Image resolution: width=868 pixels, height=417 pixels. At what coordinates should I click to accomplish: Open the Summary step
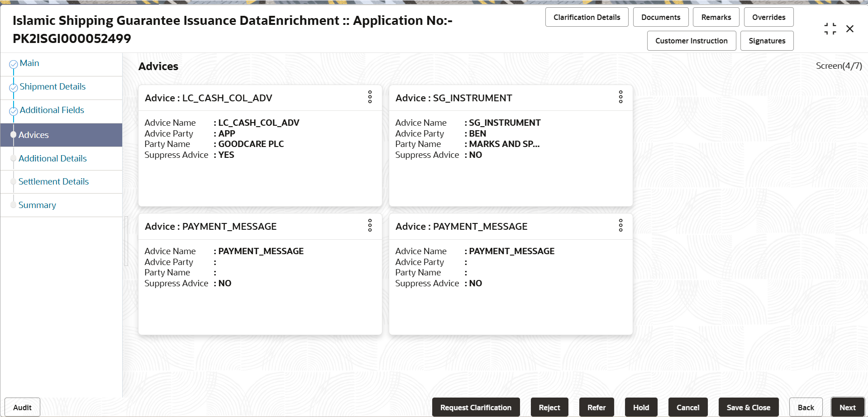37,205
